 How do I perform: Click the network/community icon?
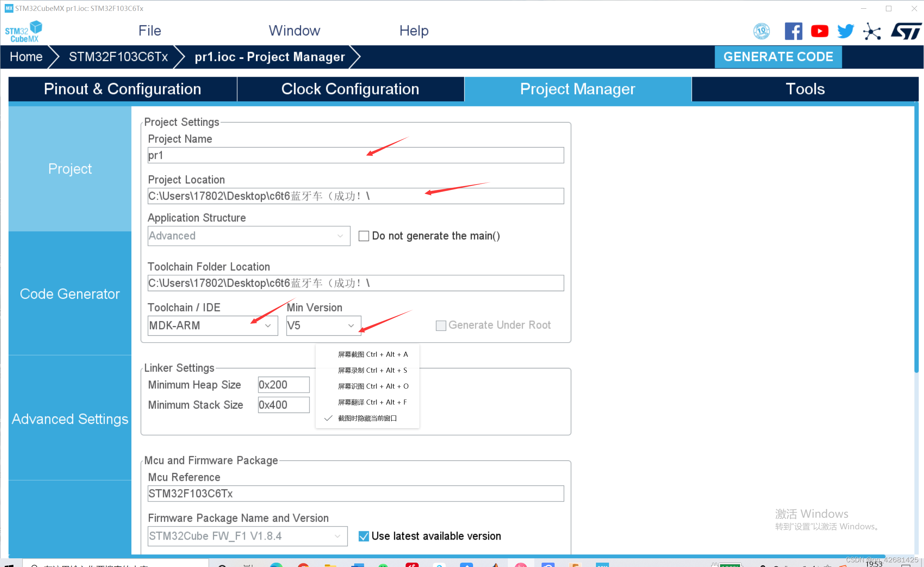click(x=871, y=31)
